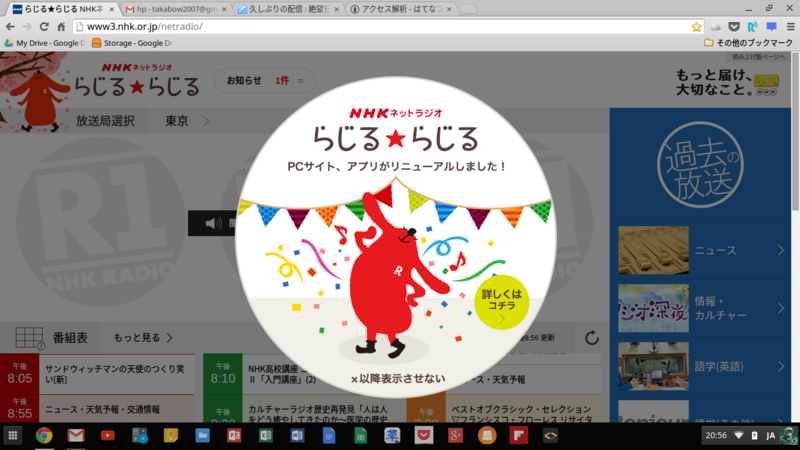Image resolution: width=800 pixels, height=450 pixels.
Task: Bookmark this page with the star icon
Action: click(696, 27)
